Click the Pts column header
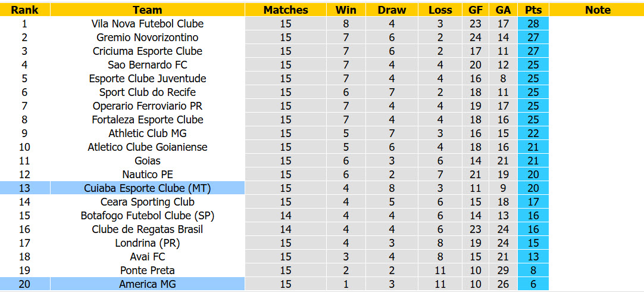 [533, 10]
